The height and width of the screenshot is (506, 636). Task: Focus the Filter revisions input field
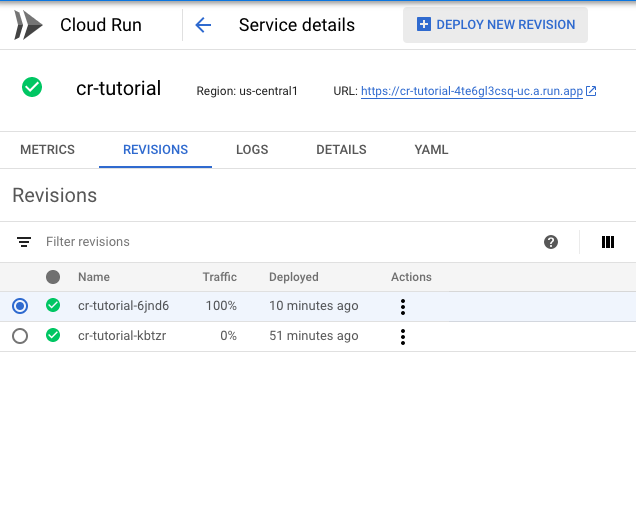coord(284,242)
